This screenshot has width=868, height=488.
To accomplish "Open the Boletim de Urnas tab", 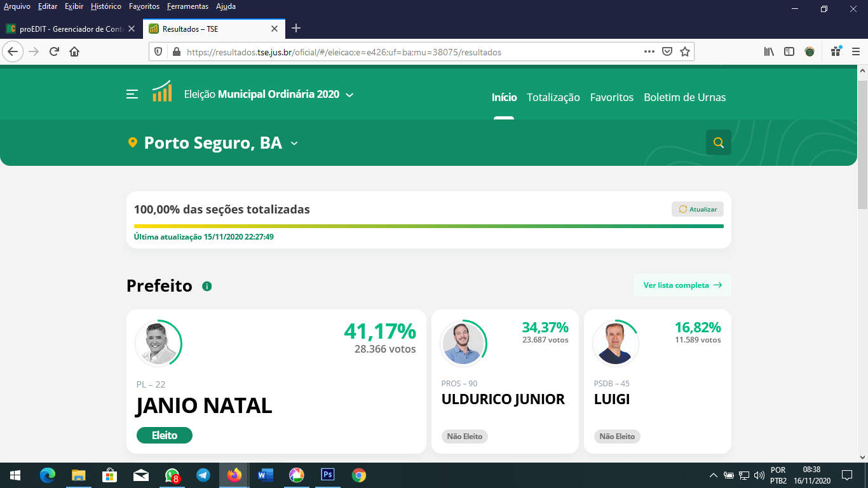I will (x=684, y=97).
